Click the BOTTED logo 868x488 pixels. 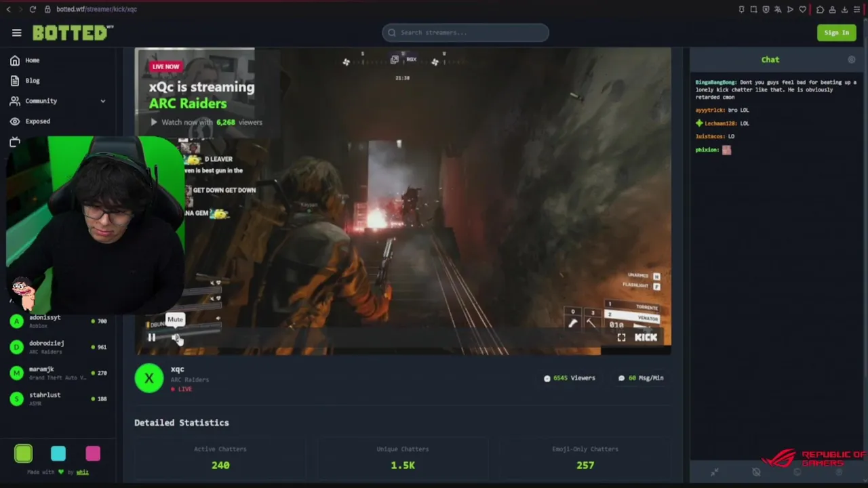point(72,33)
